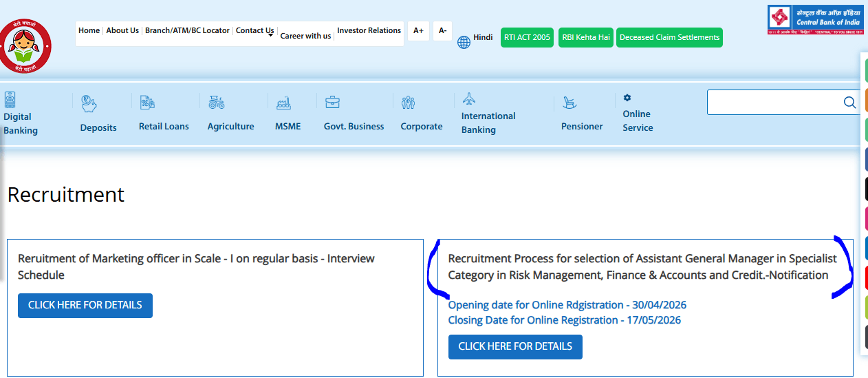Click the globe language icon
Screen dimensions: 868x378
(x=464, y=42)
